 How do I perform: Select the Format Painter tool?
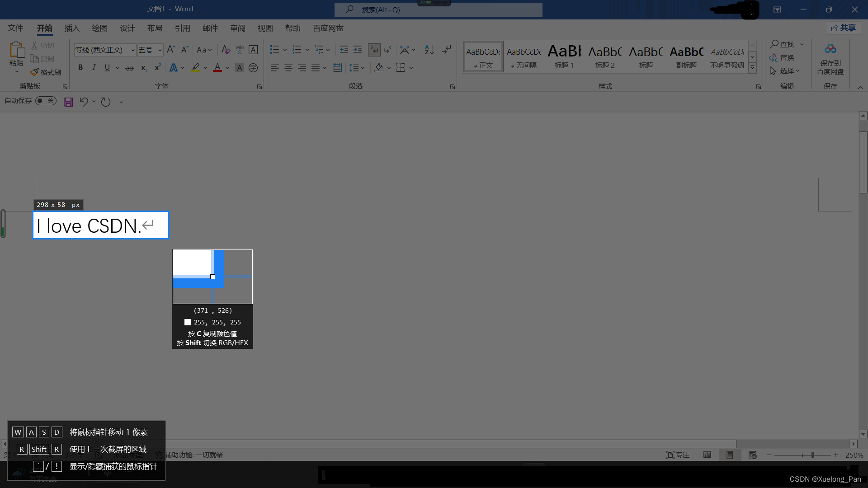pos(46,72)
